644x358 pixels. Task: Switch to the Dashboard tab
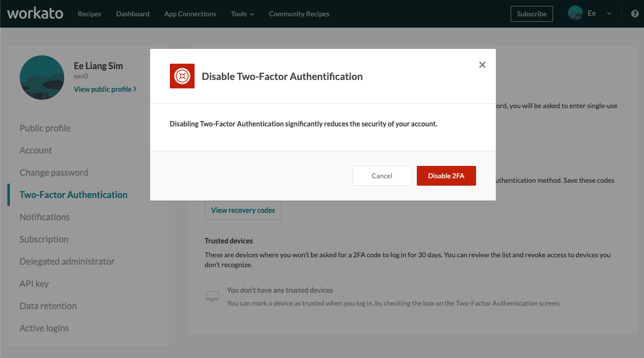tap(132, 14)
